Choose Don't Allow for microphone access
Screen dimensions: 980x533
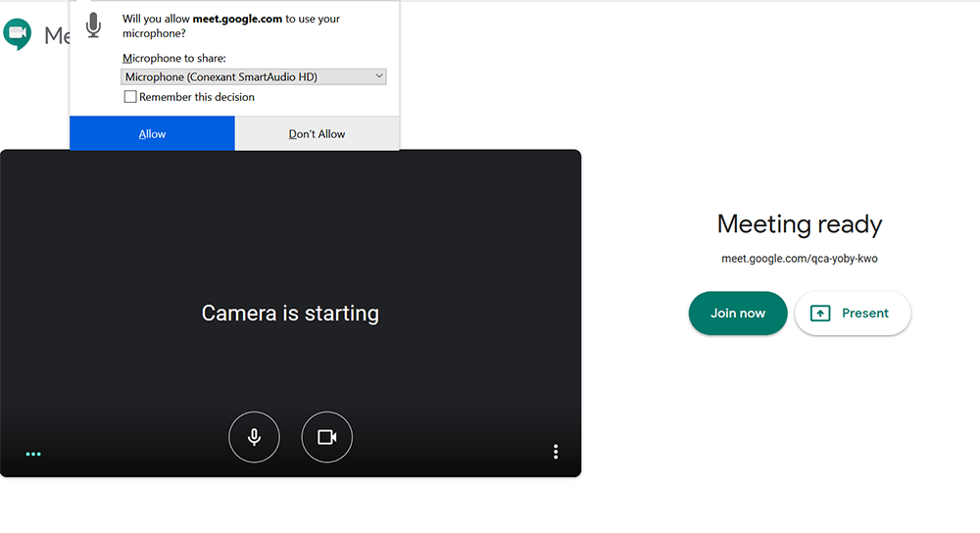tap(317, 133)
